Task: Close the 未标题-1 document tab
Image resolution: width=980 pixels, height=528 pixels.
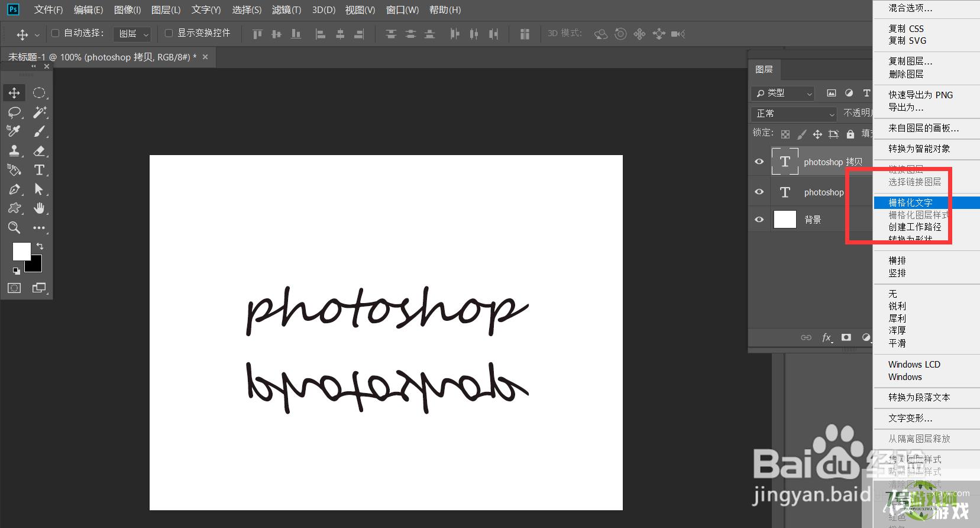Action: click(205, 57)
